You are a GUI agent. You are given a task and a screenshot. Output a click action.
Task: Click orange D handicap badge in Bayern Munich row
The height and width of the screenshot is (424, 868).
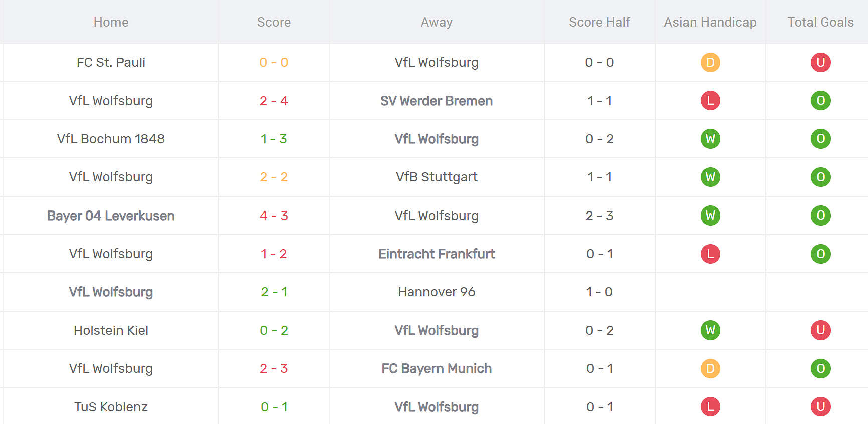(710, 368)
